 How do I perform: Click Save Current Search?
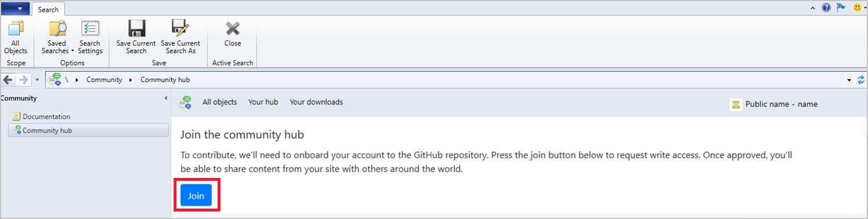point(136,38)
